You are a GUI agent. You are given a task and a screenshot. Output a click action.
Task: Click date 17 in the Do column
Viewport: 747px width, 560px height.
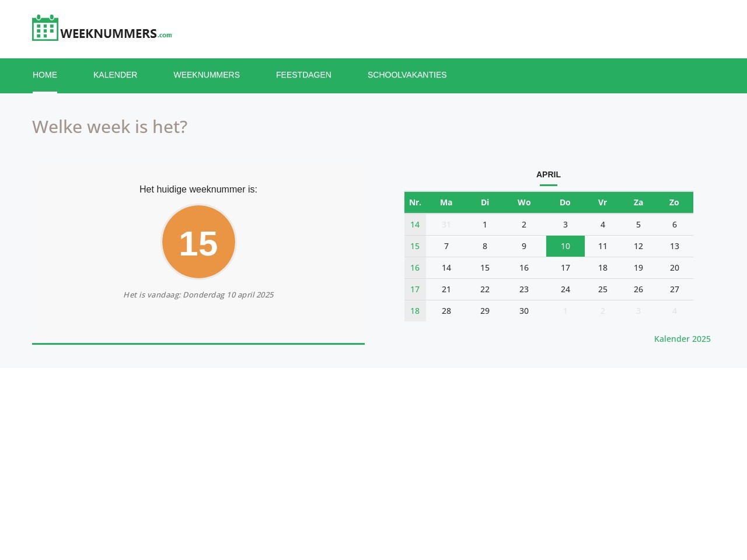coord(566,268)
